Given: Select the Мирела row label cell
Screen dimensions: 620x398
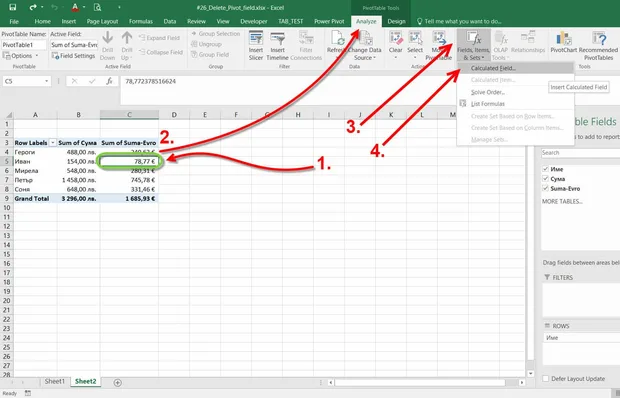Looking at the screenshot, I should 35,171.
